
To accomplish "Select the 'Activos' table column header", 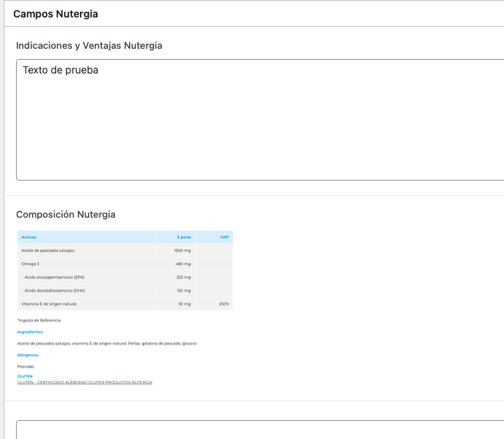I will pos(30,237).
